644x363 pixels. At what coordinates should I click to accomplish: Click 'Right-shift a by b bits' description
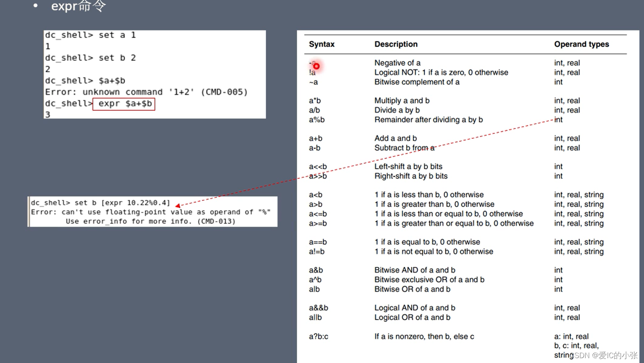tap(411, 176)
